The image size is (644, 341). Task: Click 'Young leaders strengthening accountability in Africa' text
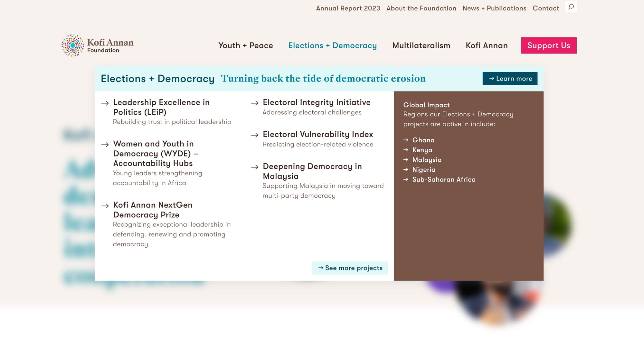157,178
